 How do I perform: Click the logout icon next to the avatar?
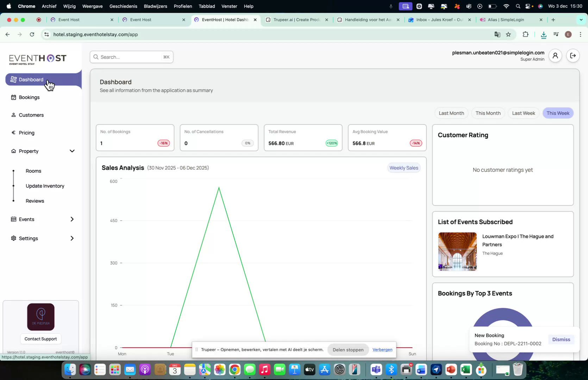[573, 55]
